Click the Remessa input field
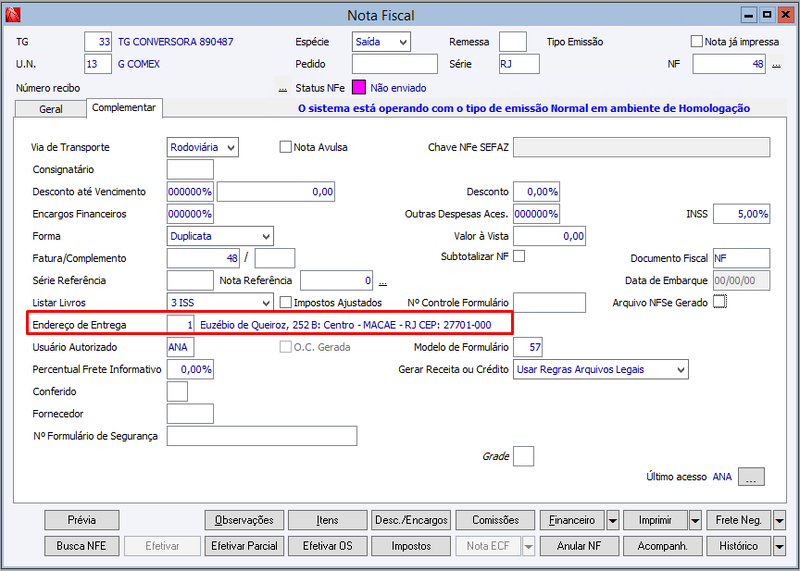 [x=513, y=42]
